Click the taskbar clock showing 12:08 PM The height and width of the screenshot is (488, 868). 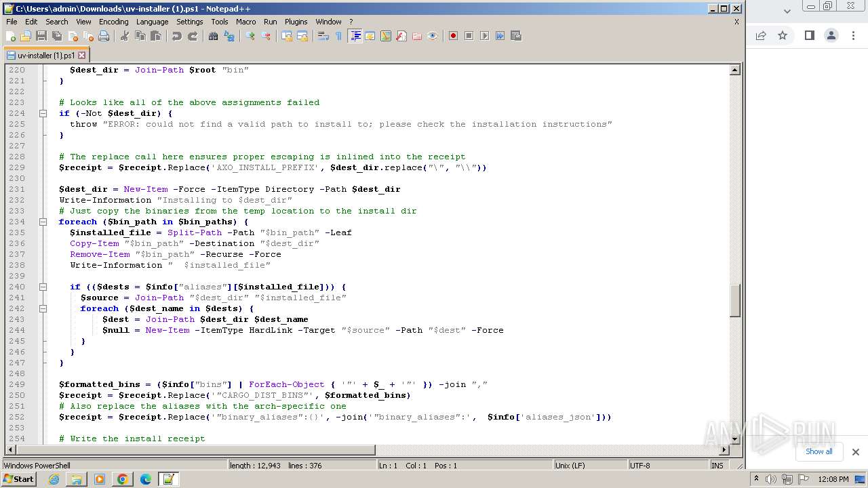[x=833, y=479]
